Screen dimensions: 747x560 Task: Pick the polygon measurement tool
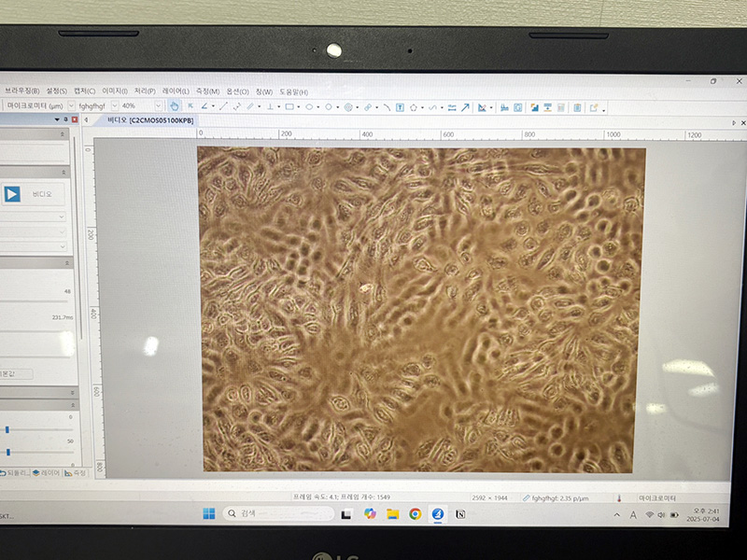[x=413, y=107]
